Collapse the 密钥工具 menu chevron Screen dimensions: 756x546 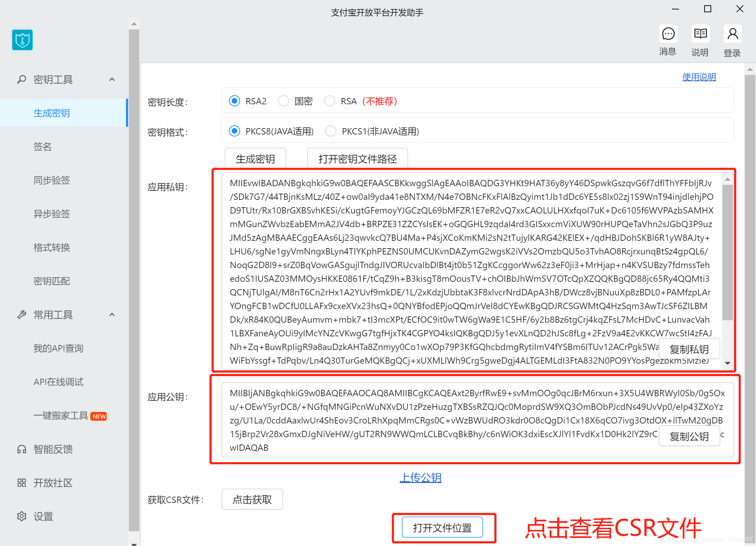coord(112,79)
